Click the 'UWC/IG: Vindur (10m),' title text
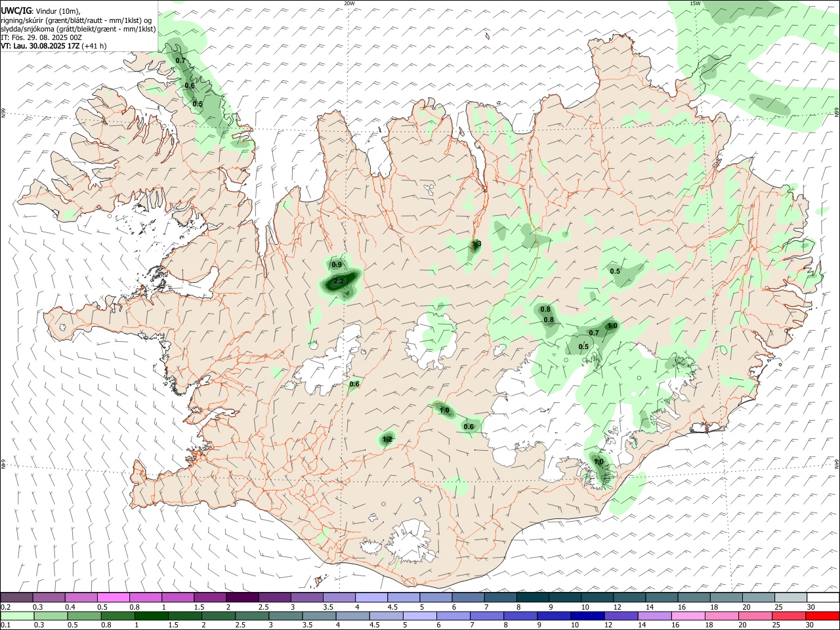The image size is (840, 630). coord(40,11)
